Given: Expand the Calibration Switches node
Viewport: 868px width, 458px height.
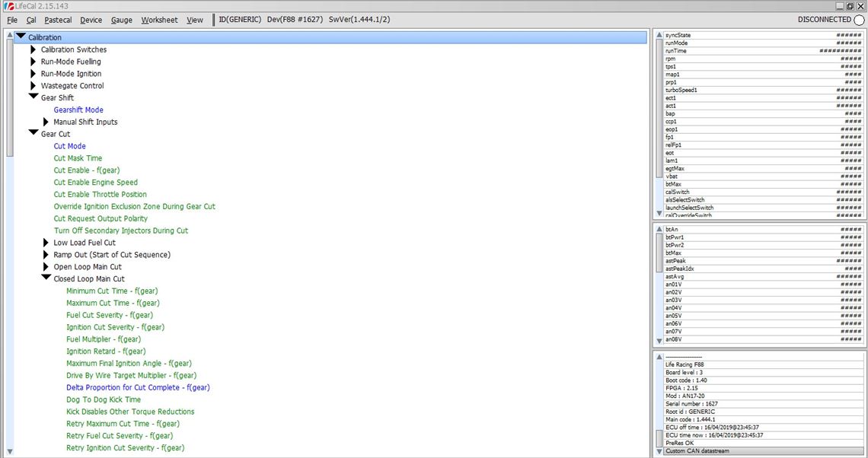Looking at the screenshot, I should tap(34, 49).
